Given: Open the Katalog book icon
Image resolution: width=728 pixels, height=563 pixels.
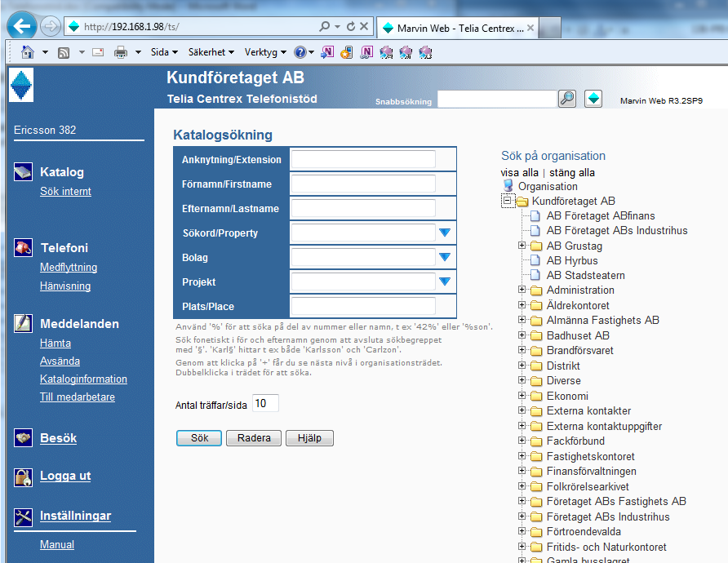Looking at the screenshot, I should pyautogui.click(x=23, y=171).
